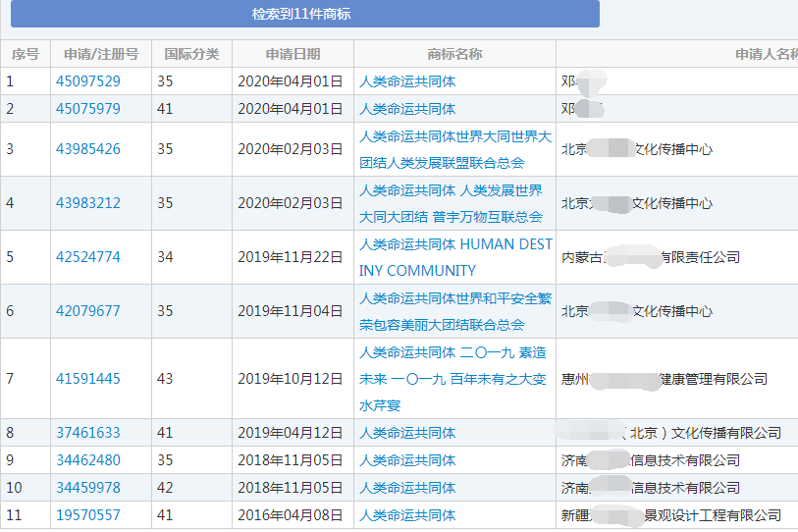
Task: Open registration number 43985426
Action: pos(88,149)
